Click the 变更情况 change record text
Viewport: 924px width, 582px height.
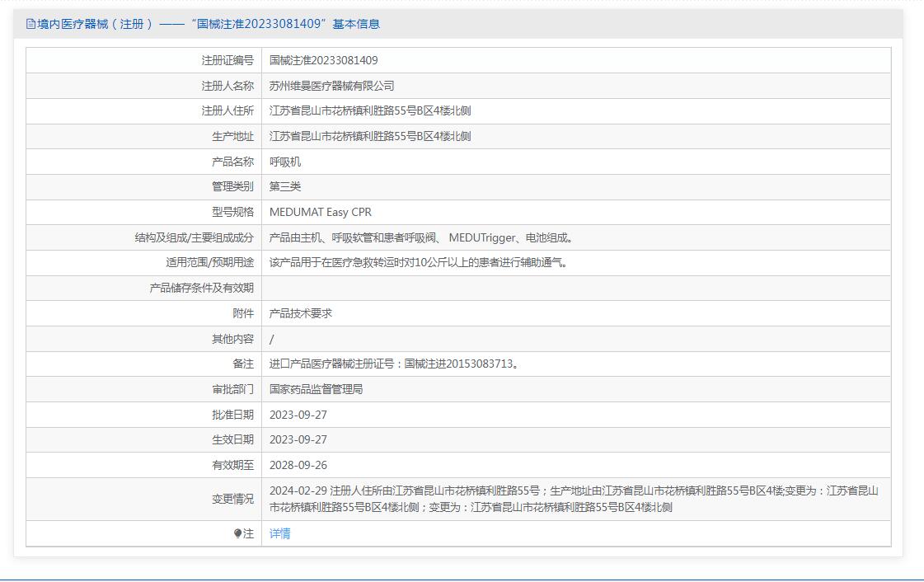(x=574, y=499)
